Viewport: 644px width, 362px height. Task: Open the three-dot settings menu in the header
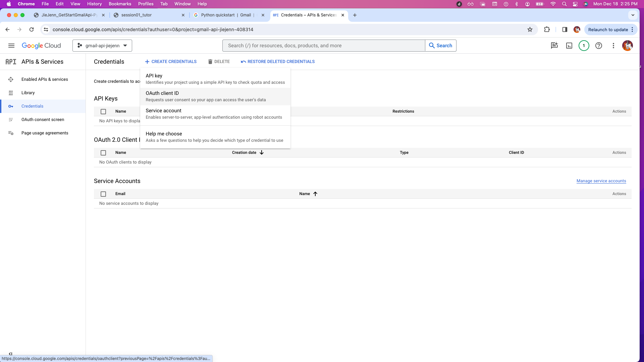pyautogui.click(x=613, y=46)
